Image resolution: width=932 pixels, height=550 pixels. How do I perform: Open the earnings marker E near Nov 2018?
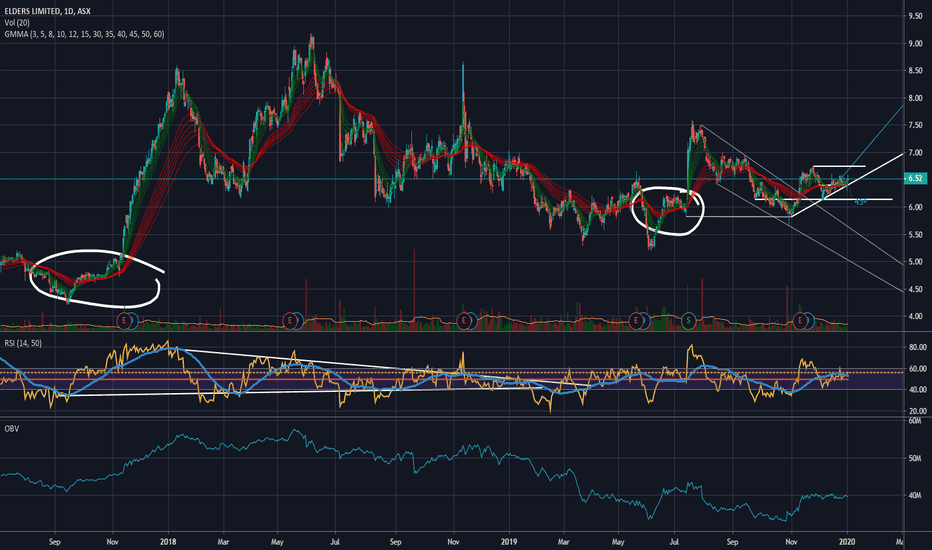464,321
